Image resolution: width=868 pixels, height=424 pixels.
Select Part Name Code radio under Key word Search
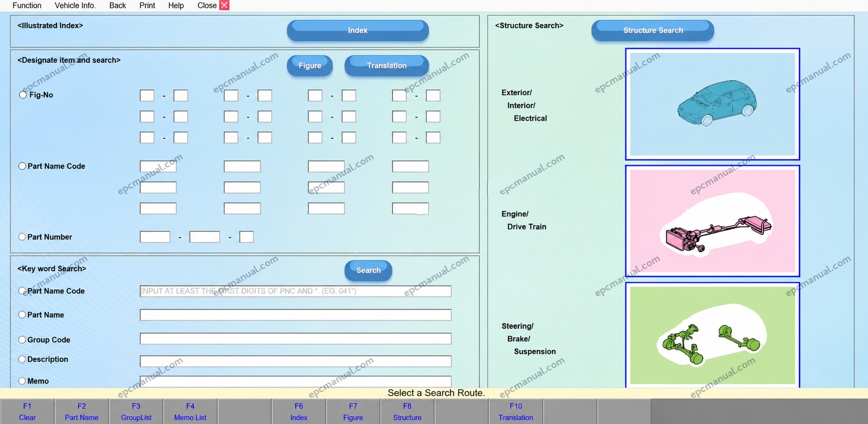click(22, 291)
